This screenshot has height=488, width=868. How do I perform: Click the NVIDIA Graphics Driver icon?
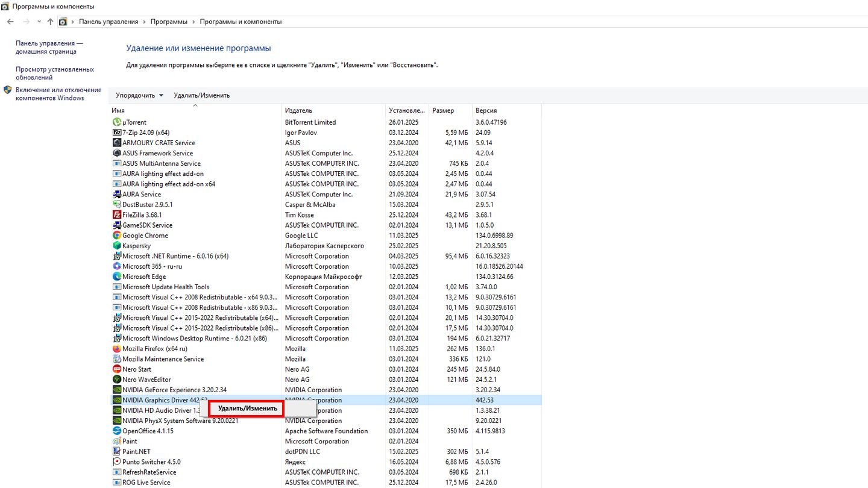point(117,400)
